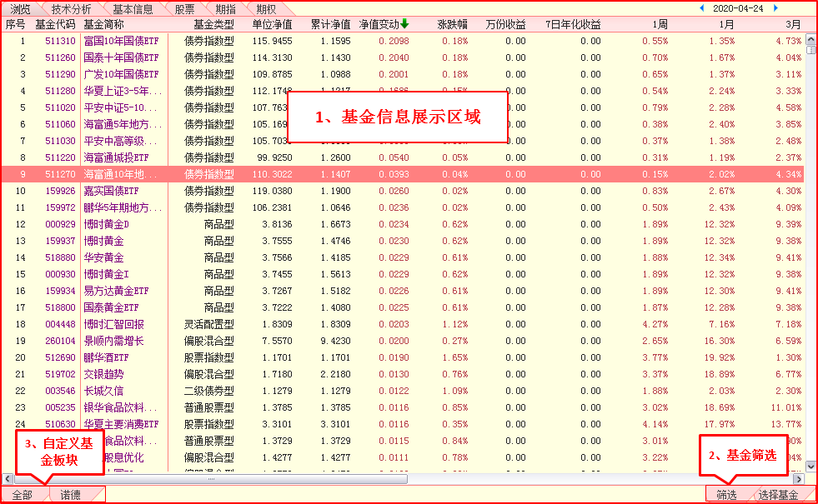
Task: Click the next date arrow
Action: click(x=775, y=8)
